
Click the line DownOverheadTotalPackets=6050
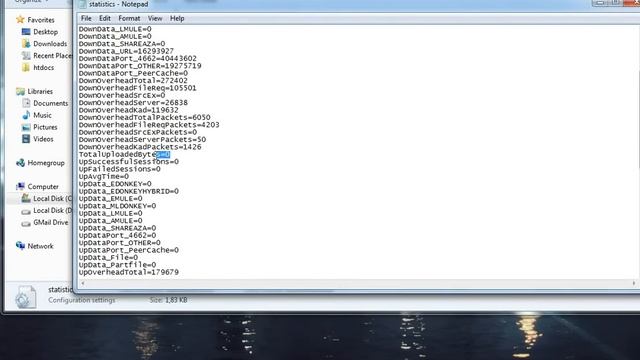pyautogui.click(x=144, y=117)
